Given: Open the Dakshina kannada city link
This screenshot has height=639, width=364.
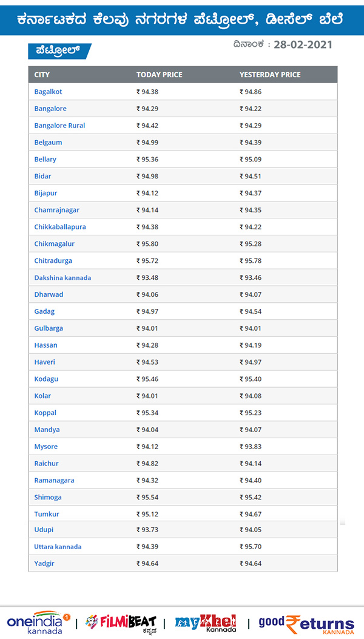Looking at the screenshot, I should pyautogui.click(x=62, y=278).
